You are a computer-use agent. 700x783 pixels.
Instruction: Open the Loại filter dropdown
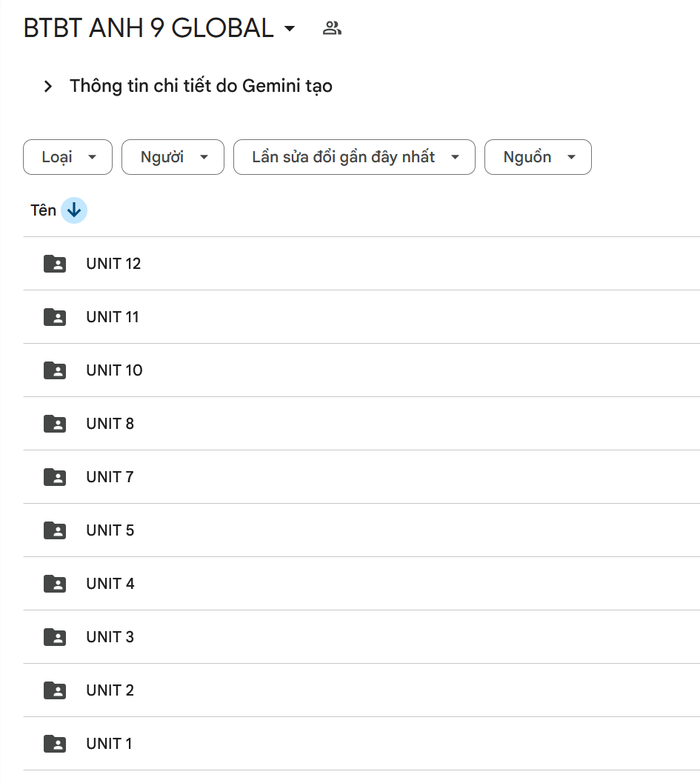pyautogui.click(x=67, y=157)
